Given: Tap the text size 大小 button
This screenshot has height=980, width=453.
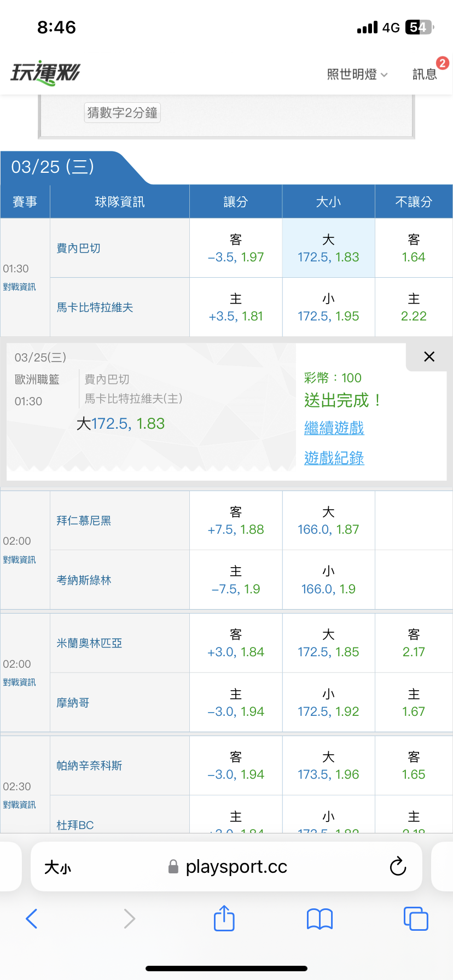Looking at the screenshot, I should [58, 867].
